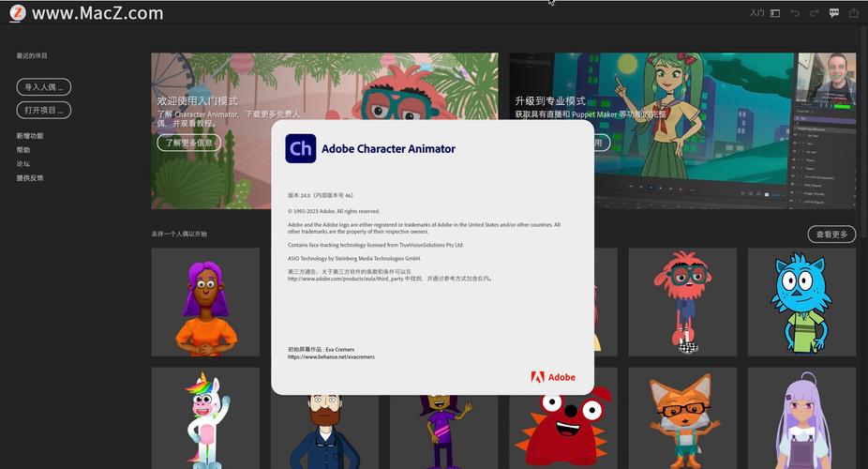The width and height of the screenshot is (868, 469).
Task: Click the workspace layout icon next to 入门
Action: point(775,13)
